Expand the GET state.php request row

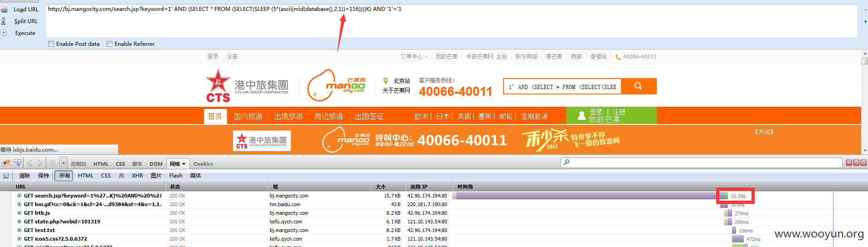pos(19,222)
